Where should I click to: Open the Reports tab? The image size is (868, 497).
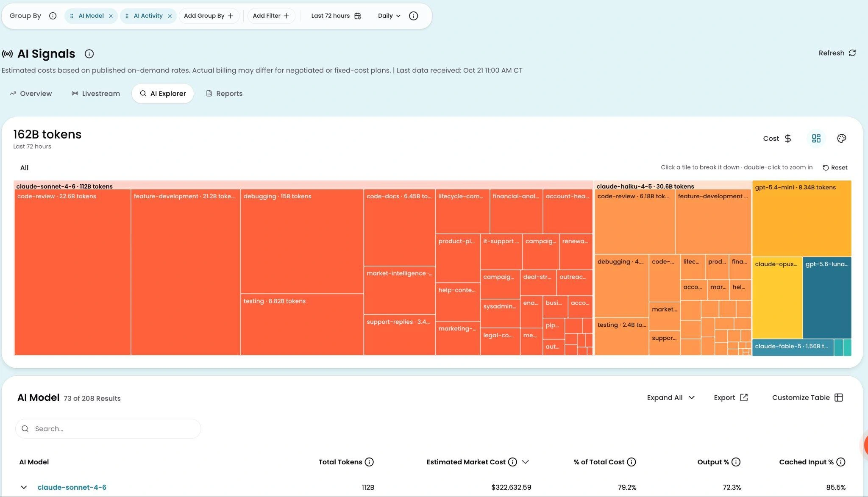click(224, 94)
